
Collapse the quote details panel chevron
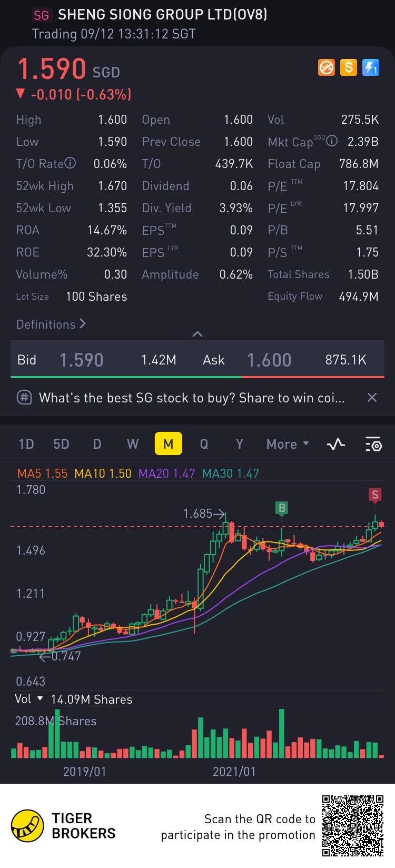(x=197, y=334)
